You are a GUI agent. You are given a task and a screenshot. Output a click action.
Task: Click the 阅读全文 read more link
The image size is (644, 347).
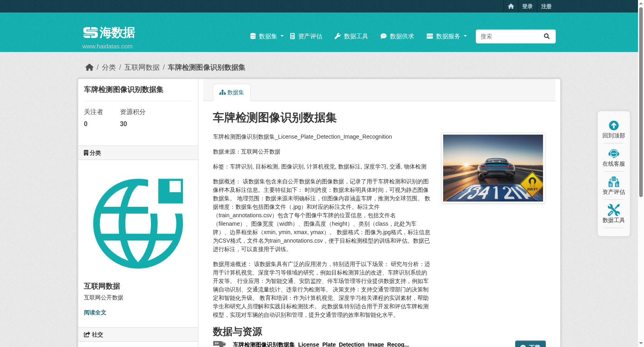tap(95, 313)
